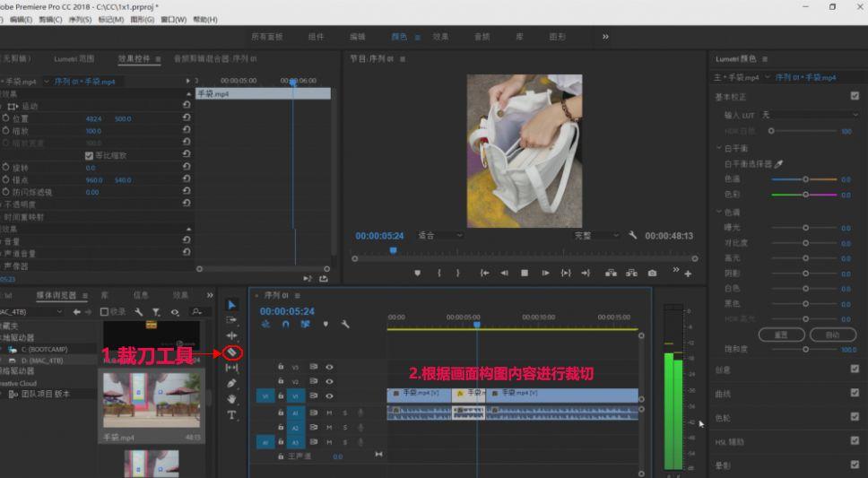Open Program monitor settings wrench

[633, 235]
